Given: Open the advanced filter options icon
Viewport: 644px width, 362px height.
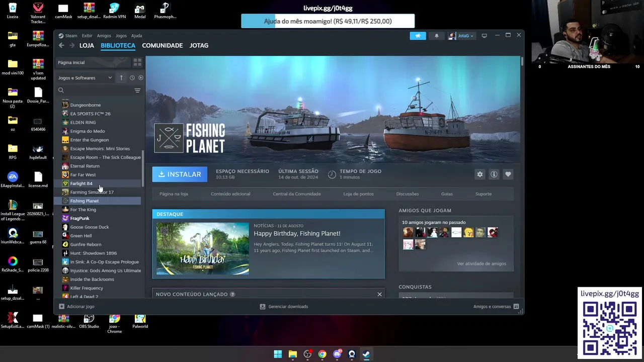Looking at the screenshot, I should (x=137, y=90).
